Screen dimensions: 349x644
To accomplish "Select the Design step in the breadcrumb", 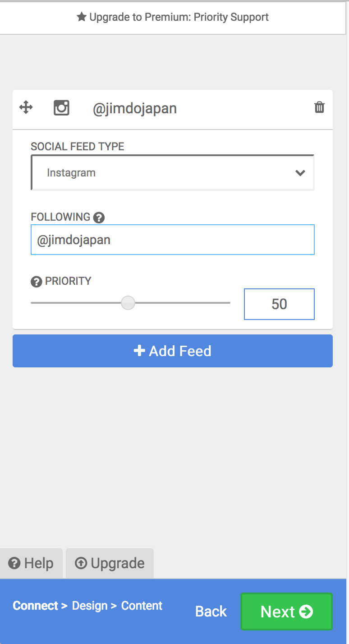I will pos(92,606).
